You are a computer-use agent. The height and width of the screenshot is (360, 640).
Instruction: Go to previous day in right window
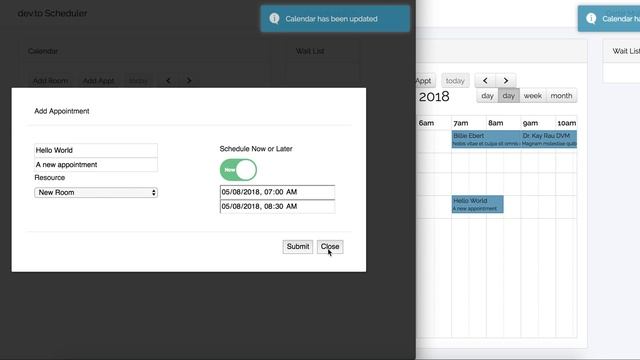coord(485,80)
